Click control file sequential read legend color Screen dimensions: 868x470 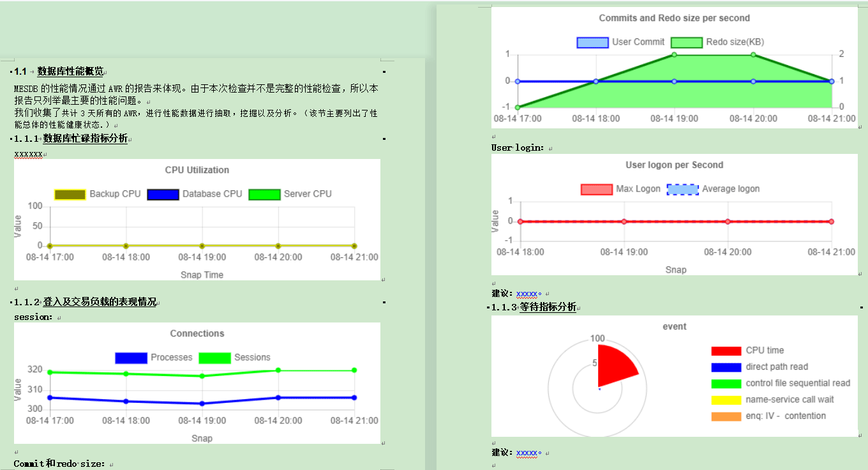[x=726, y=384]
